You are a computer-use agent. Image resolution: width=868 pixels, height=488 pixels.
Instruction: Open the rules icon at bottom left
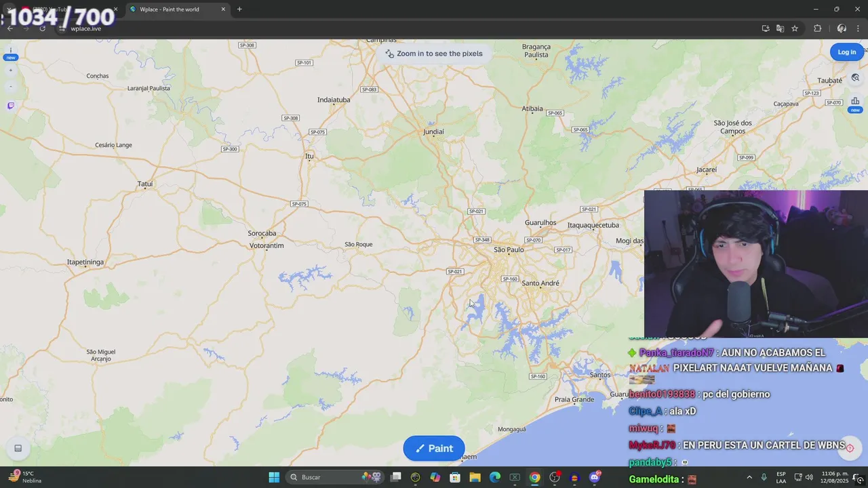point(18,448)
